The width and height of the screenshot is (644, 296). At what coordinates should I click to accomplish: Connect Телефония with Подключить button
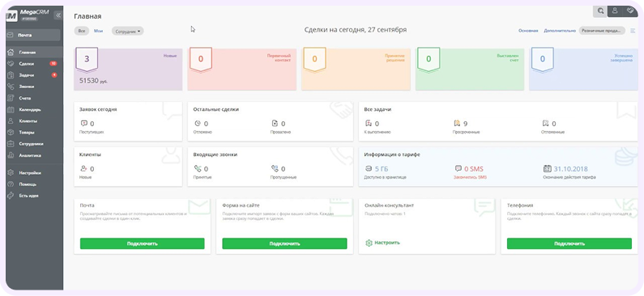tap(569, 243)
